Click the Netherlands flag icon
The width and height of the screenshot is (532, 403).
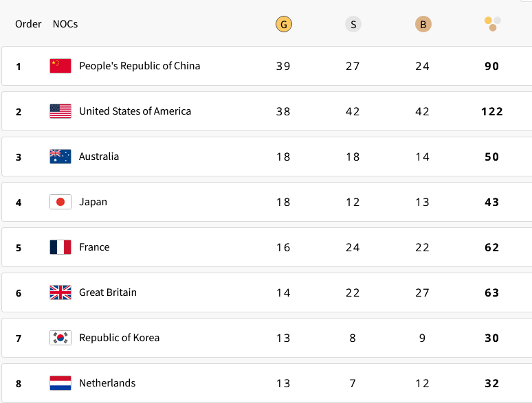coord(60,383)
